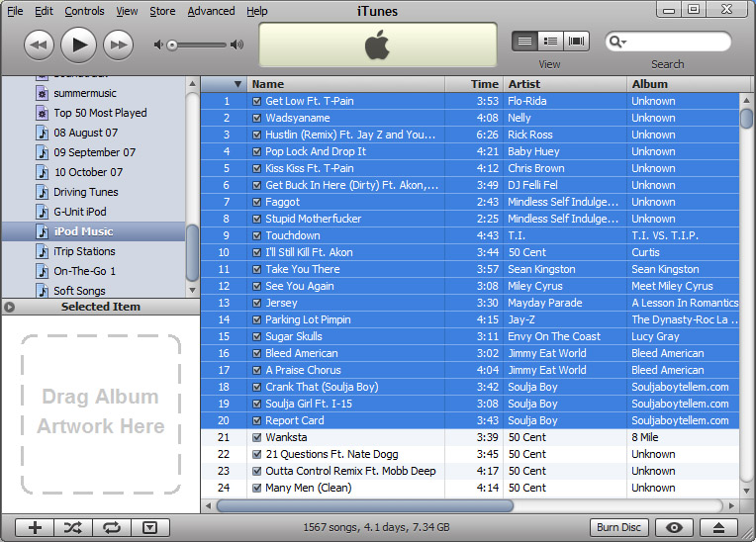The image size is (756, 542).
Task: Create a new playlist with plus button
Action: point(35,527)
